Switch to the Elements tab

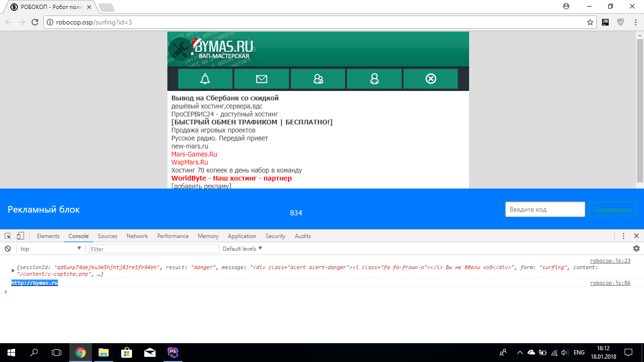[48, 236]
